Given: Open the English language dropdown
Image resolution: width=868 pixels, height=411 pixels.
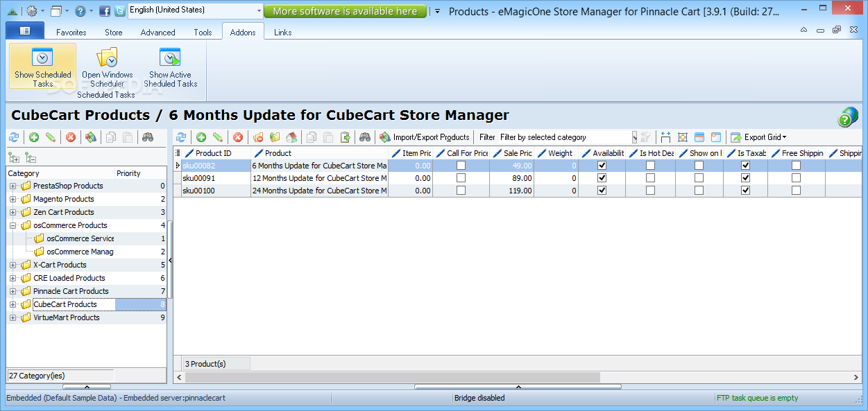Looking at the screenshot, I should [259, 10].
